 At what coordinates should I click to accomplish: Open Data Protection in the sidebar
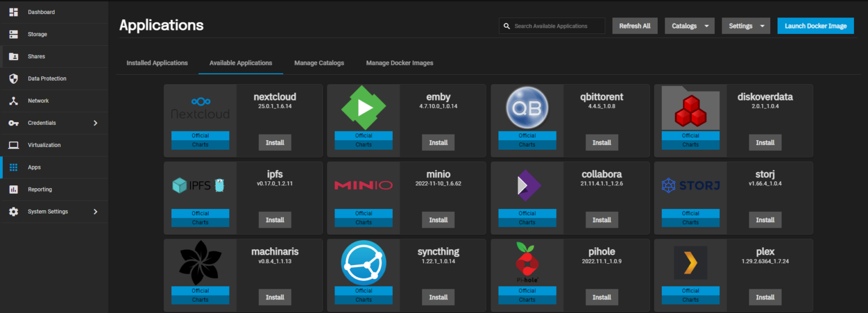click(x=54, y=79)
